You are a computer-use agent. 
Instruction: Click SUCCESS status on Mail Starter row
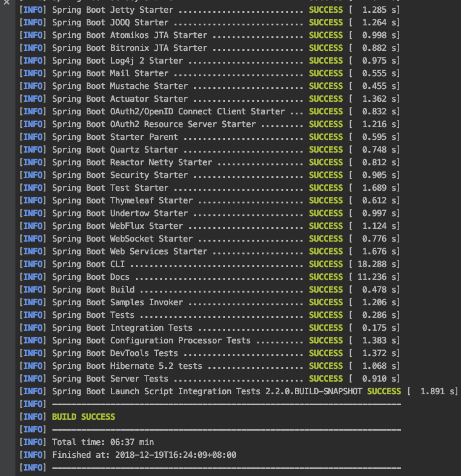(x=326, y=74)
